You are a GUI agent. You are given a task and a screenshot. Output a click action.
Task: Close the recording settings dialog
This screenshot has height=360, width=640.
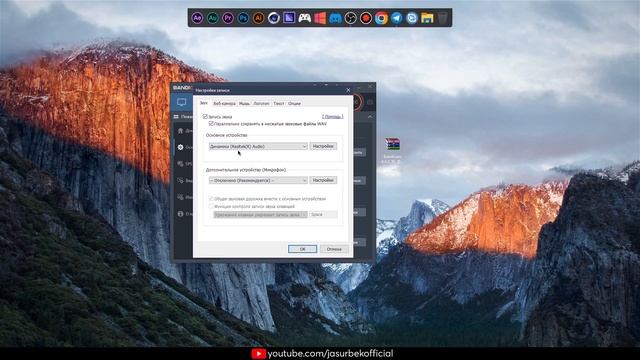coord(348,90)
